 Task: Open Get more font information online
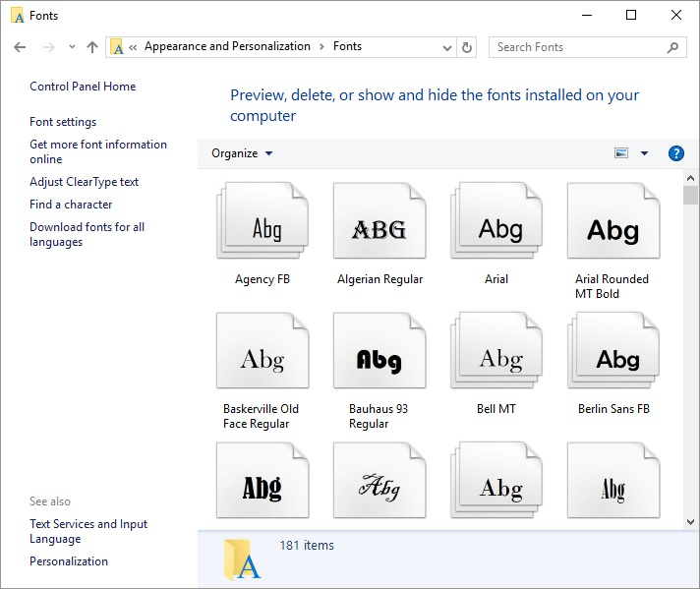tap(98, 151)
